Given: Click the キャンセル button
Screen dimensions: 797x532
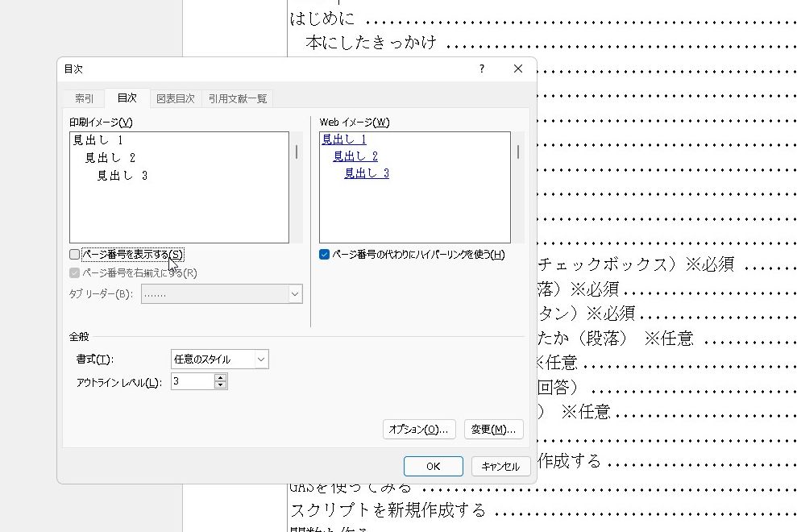Looking at the screenshot, I should click(500, 466).
